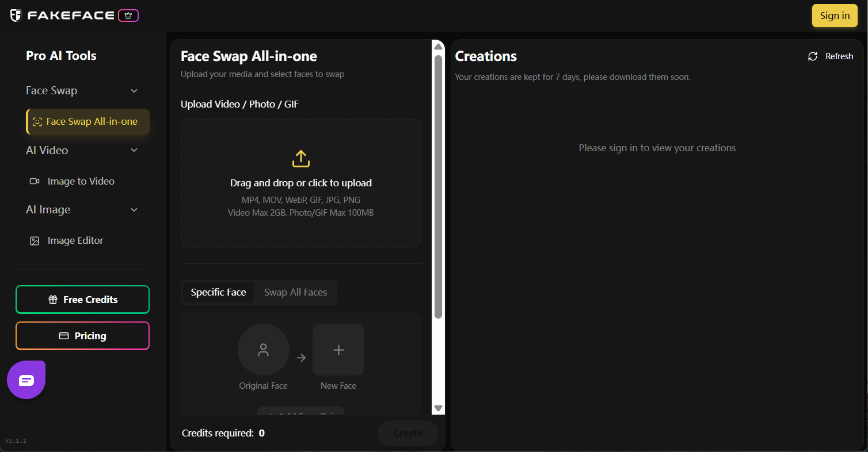Screen dimensions: 868x452
Task: Click the 'Credits required: 0' text
Action: pyautogui.click(x=223, y=433)
